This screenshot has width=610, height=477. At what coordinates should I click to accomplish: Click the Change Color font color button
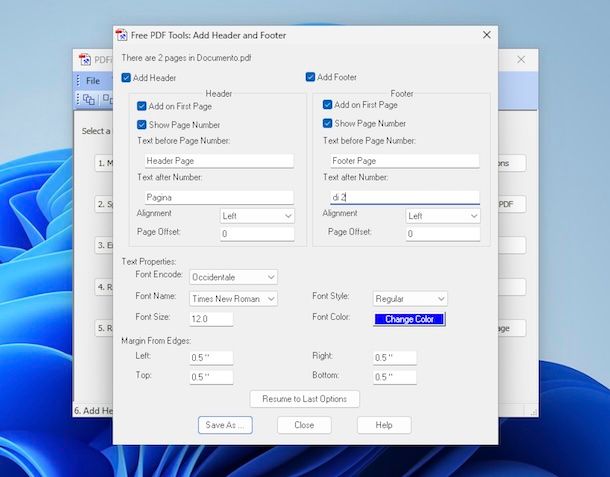click(x=409, y=319)
